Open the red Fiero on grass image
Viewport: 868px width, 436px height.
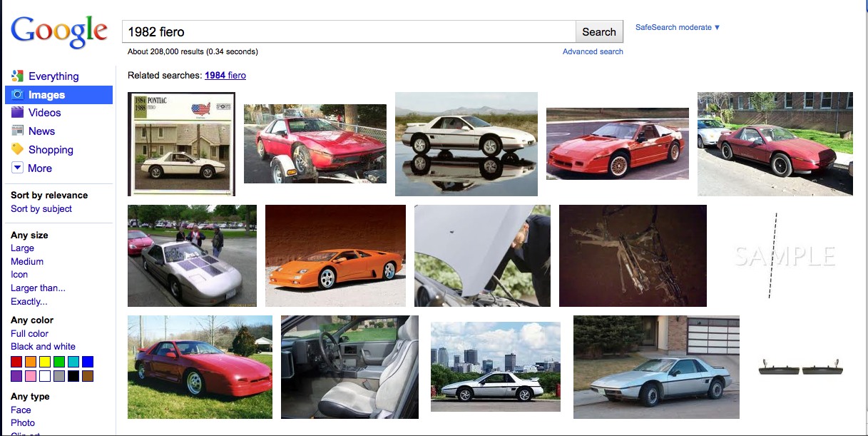pos(200,367)
